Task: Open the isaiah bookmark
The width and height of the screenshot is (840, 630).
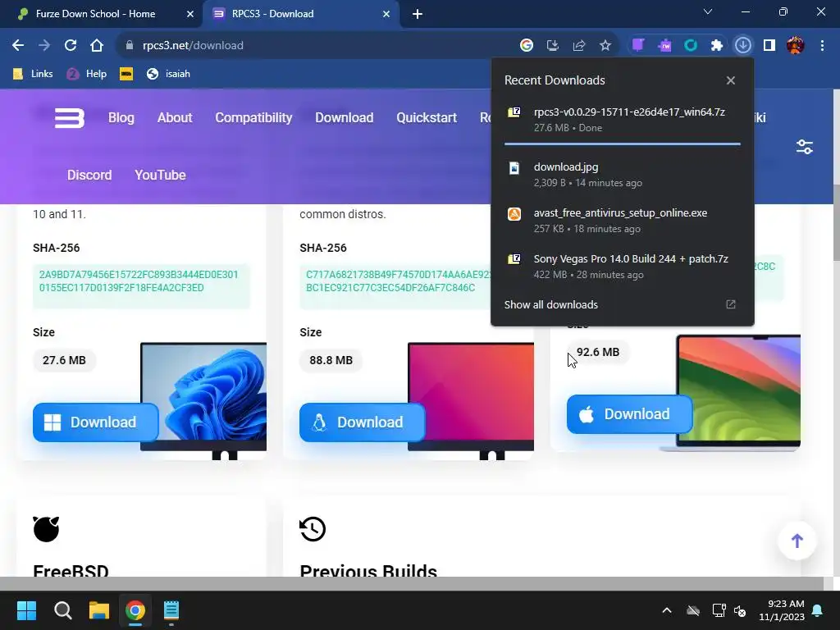Action: (169, 74)
